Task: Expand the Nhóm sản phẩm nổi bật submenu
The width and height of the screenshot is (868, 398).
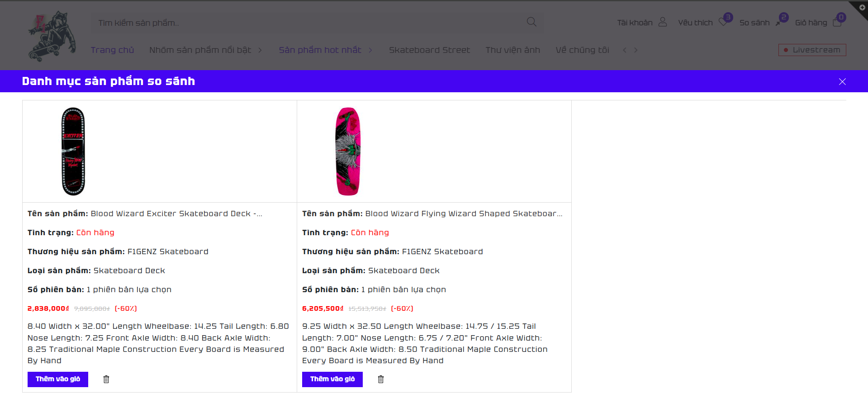Action: pyautogui.click(x=260, y=50)
